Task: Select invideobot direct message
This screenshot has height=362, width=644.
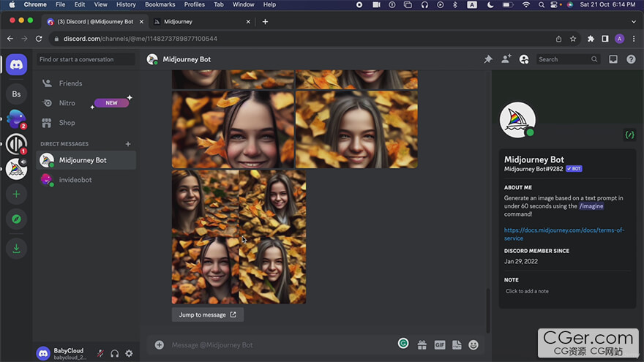Action: pyautogui.click(x=86, y=180)
